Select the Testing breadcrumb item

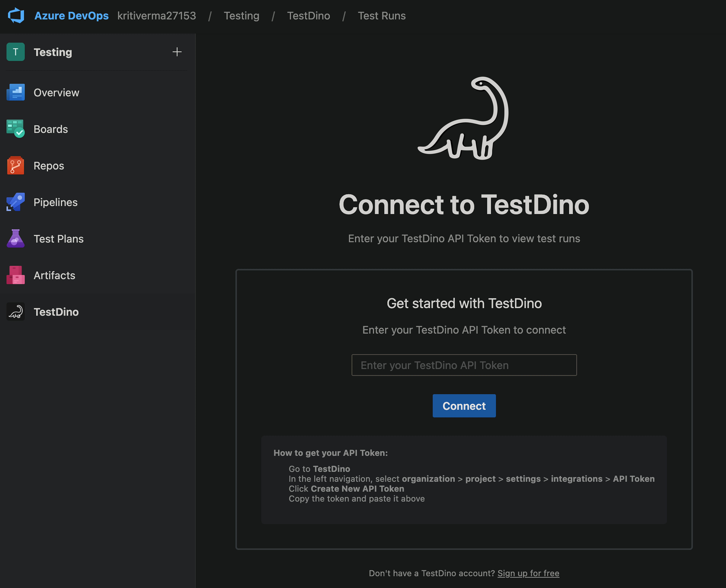pos(241,16)
